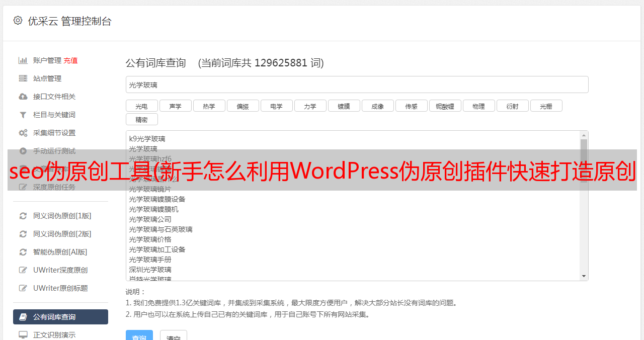Viewport: 644px width, 340px height.
Task: Click the 清空 button
Action: click(x=173, y=336)
